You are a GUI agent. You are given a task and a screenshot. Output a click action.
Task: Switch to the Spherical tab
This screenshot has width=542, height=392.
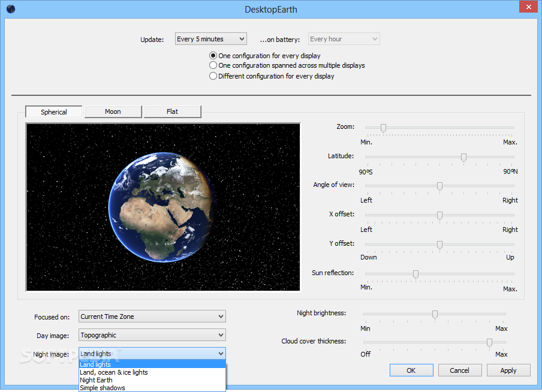pos(53,112)
